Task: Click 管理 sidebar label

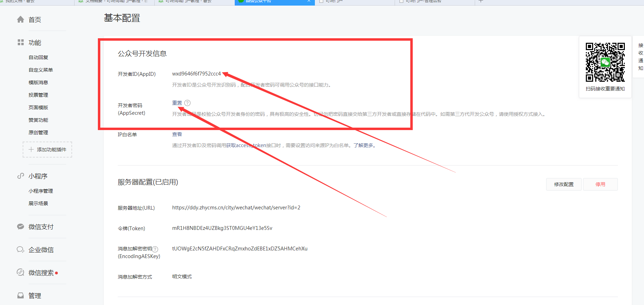Action: pyautogui.click(x=35, y=296)
